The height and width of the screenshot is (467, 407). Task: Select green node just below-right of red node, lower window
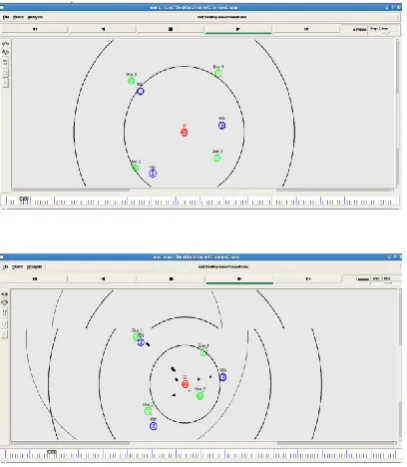(x=200, y=396)
